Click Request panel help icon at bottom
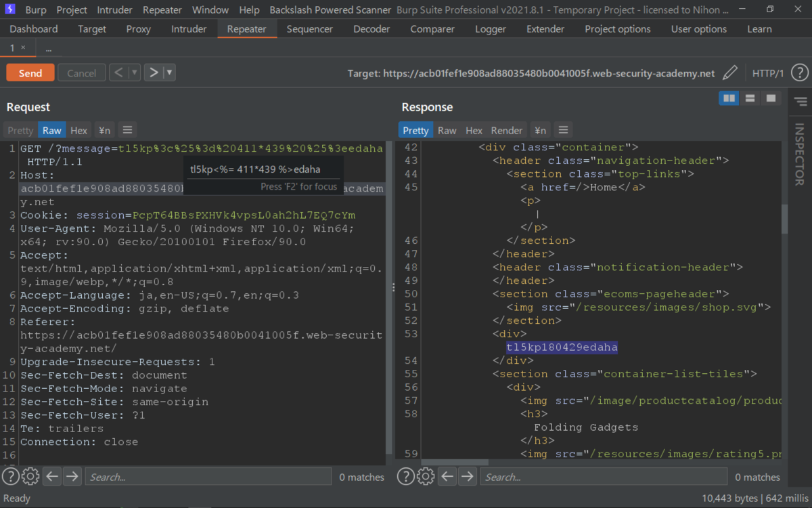Screen dimensions: 812x508 (x=10, y=476)
